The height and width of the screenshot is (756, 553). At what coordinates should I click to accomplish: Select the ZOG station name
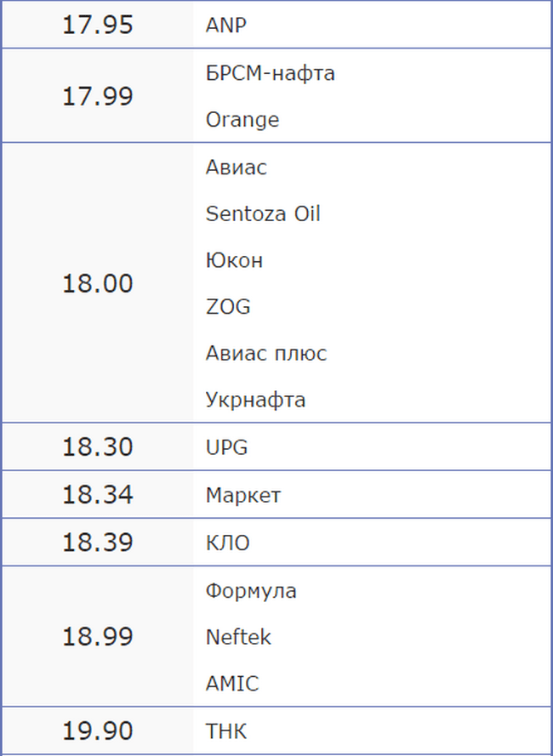point(228,307)
